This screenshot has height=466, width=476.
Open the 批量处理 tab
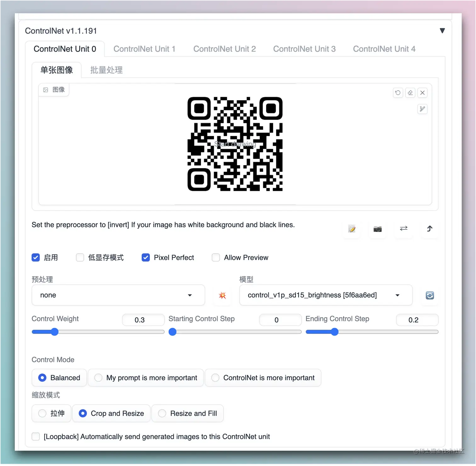pos(106,70)
